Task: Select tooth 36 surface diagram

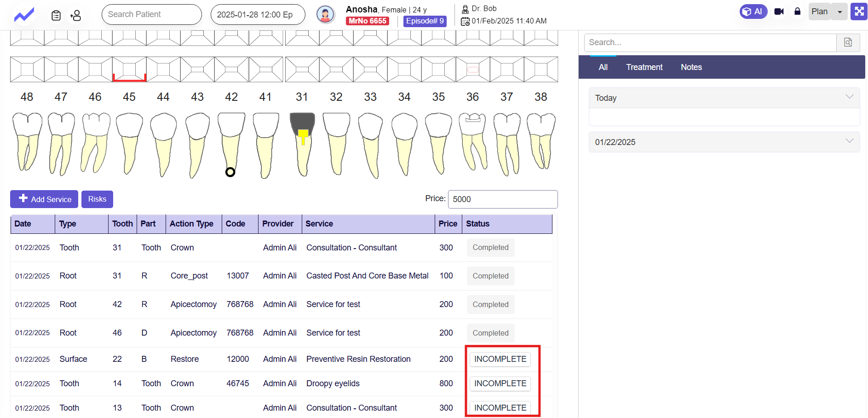Action: [x=473, y=69]
